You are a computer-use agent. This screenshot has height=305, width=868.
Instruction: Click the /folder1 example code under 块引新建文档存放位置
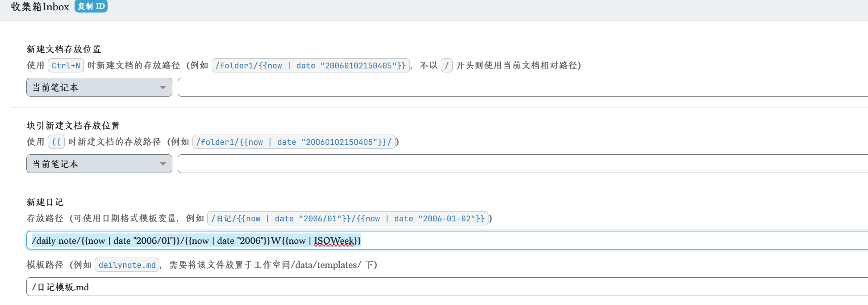[294, 142]
